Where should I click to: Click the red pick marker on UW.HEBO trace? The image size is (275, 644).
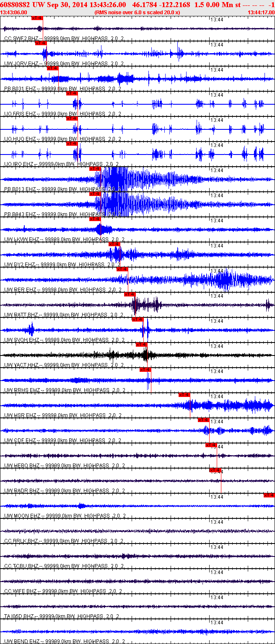coord(211,445)
